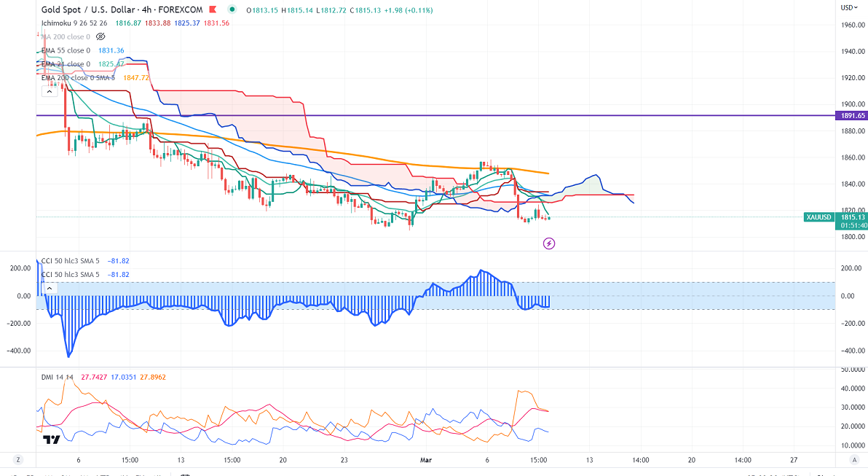
Task: Click the A auto-scale button at bottom right
Action: click(x=853, y=460)
